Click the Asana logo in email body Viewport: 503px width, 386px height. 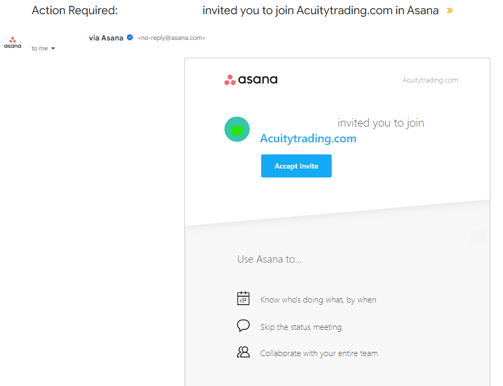(x=251, y=80)
